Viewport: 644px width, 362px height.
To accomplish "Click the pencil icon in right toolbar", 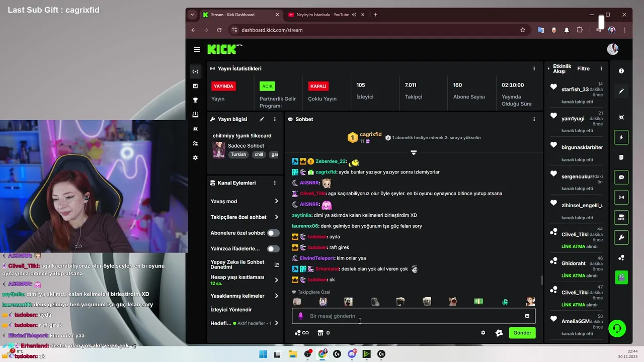I will (621, 91).
